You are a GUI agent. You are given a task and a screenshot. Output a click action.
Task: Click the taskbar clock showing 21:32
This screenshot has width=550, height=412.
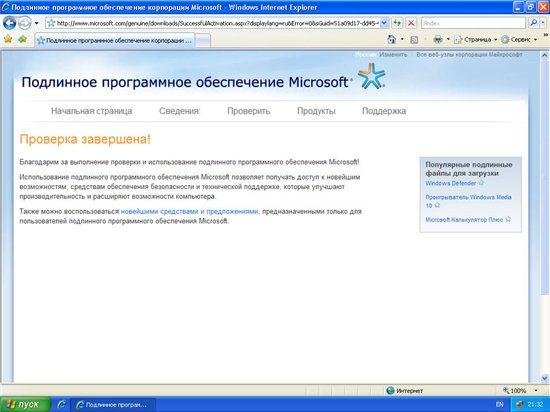pyautogui.click(x=535, y=405)
